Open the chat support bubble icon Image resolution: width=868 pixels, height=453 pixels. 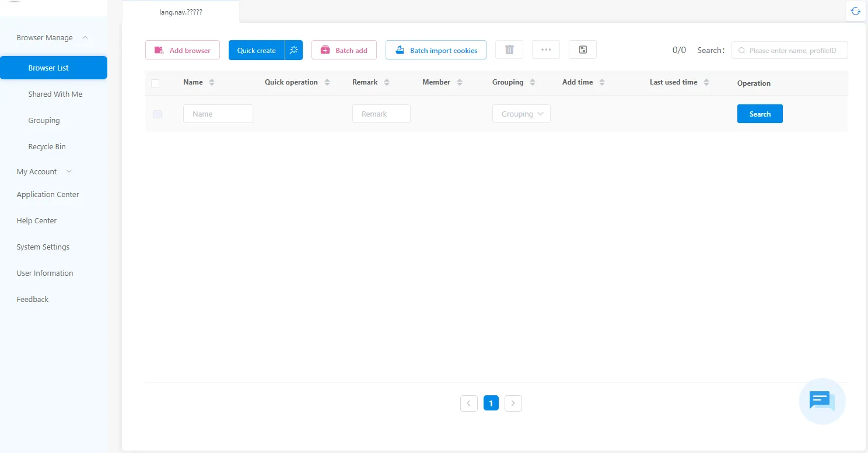822,401
